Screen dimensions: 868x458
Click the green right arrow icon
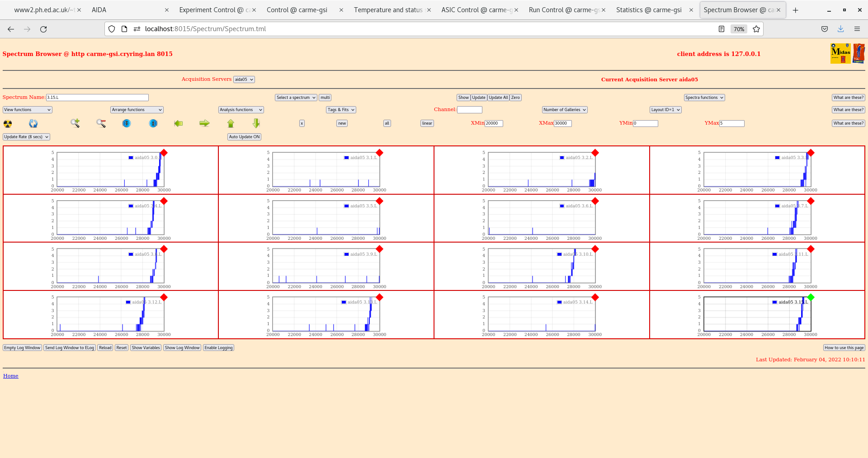pyautogui.click(x=204, y=123)
